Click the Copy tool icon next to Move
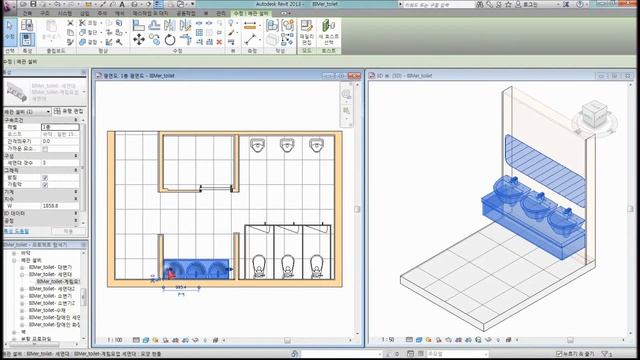Screen dimensions: 640x360 154,39
